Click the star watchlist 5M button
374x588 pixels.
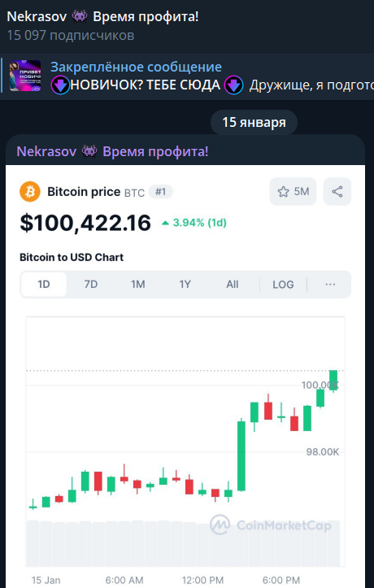pos(293,192)
